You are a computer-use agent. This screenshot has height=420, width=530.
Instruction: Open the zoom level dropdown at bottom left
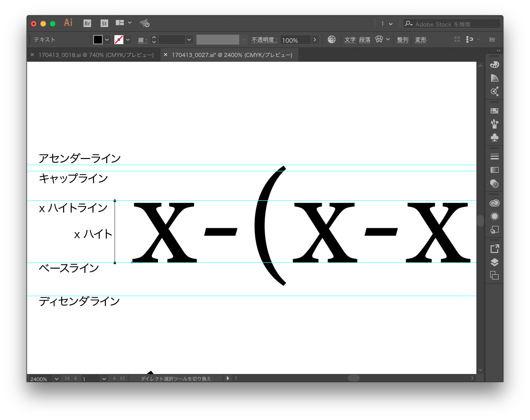56,378
